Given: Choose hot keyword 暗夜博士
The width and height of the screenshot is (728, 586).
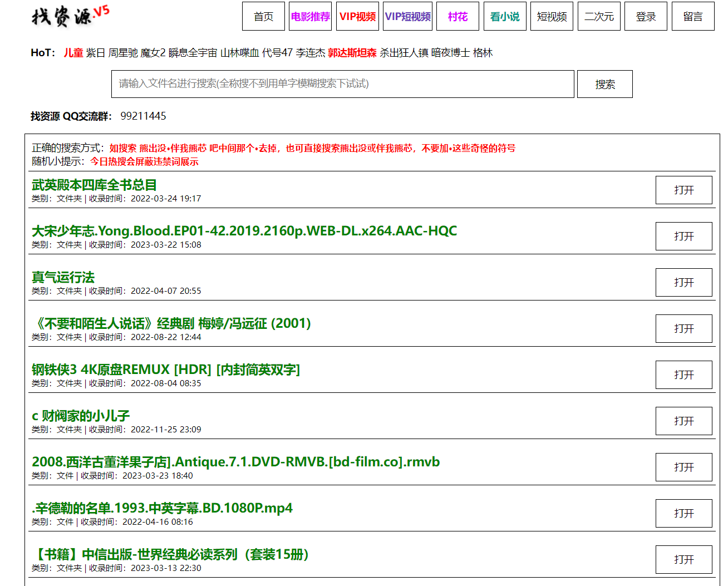Looking at the screenshot, I should pos(450,53).
